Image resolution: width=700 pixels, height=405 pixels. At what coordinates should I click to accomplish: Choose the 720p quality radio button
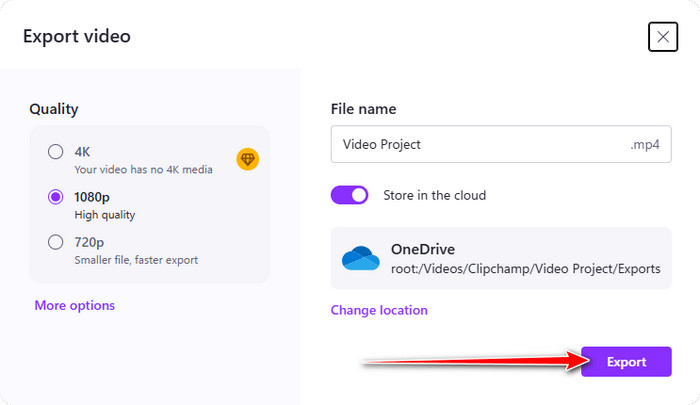click(55, 242)
